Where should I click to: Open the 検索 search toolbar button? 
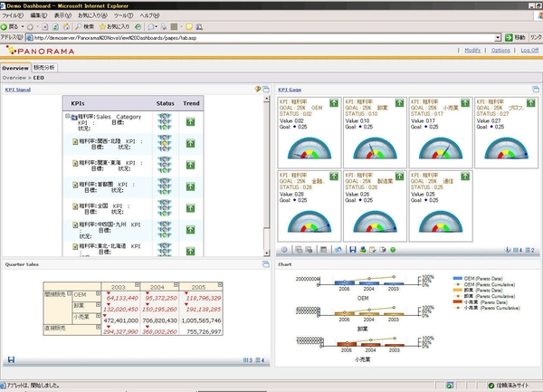[x=85, y=26]
